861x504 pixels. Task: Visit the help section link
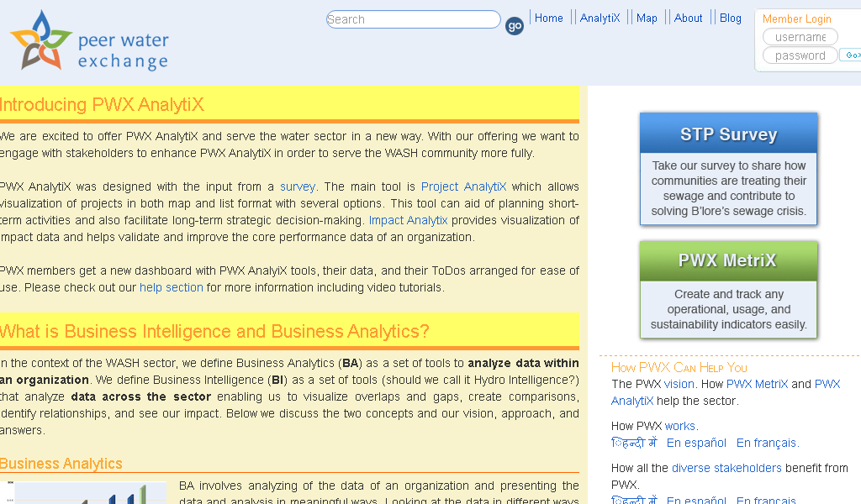click(172, 287)
